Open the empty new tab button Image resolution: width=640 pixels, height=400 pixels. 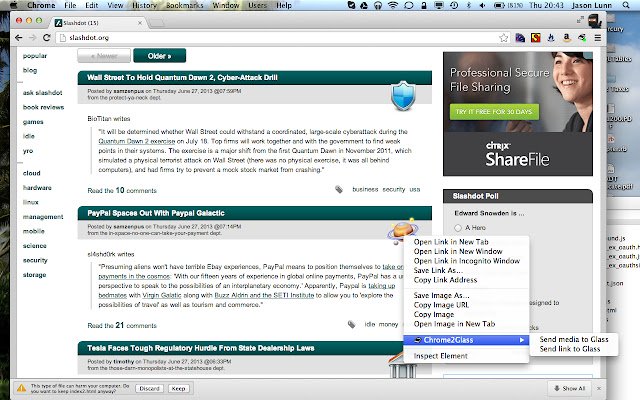157,23
